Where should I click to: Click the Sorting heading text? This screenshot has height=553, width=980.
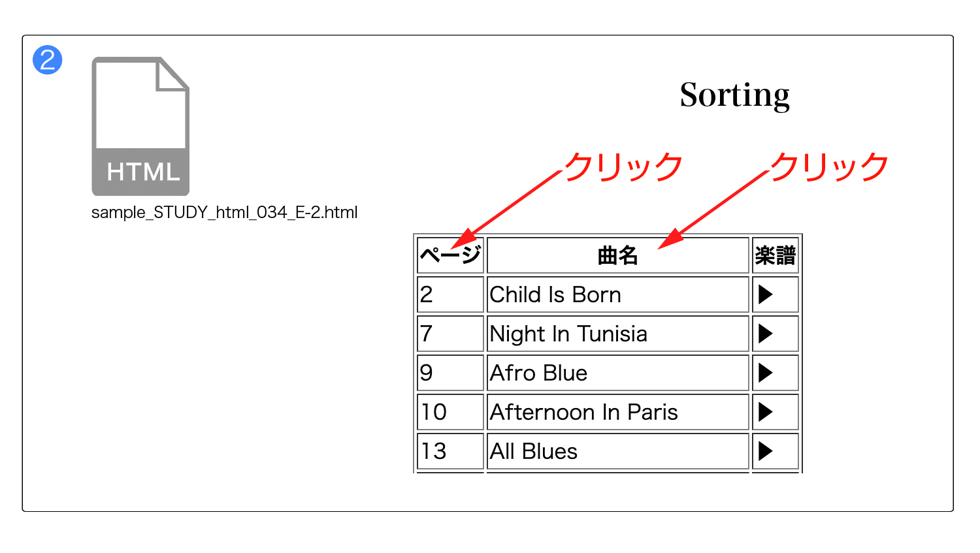pos(735,95)
